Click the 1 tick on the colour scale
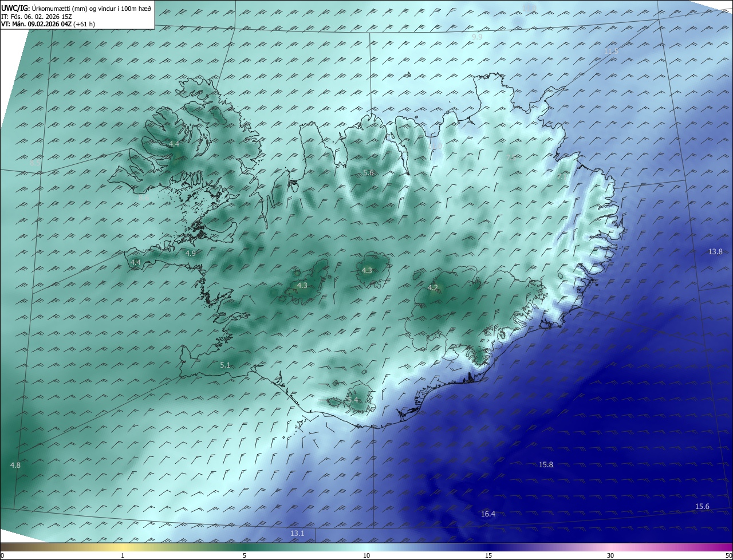The image size is (733, 560). [x=123, y=556]
